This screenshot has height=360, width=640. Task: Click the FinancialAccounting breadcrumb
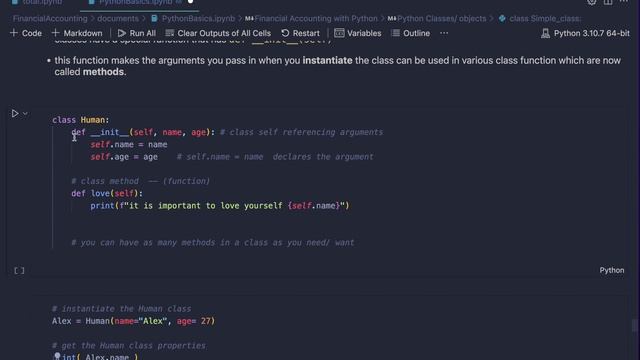(50, 18)
